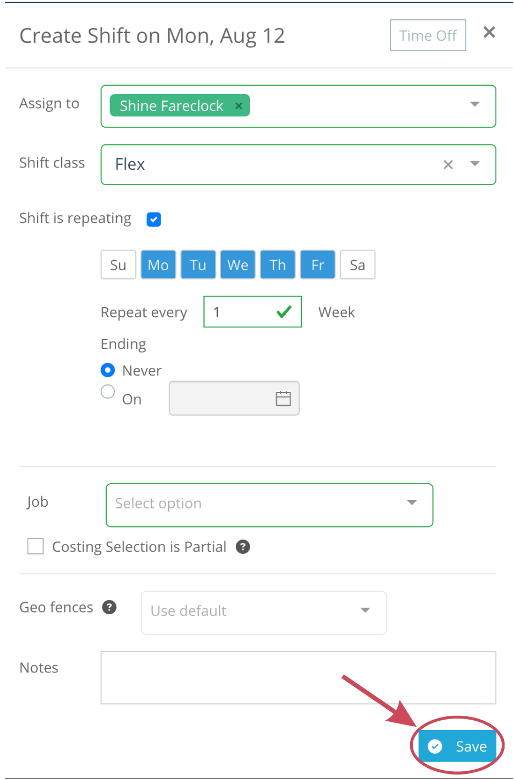
Task: Clear the Flex shift class selection
Action: 448,165
